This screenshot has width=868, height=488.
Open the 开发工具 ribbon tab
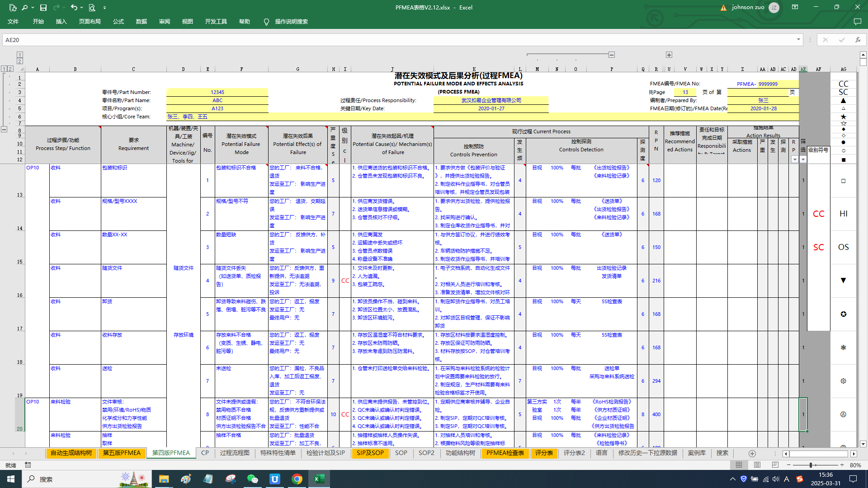pos(216,22)
